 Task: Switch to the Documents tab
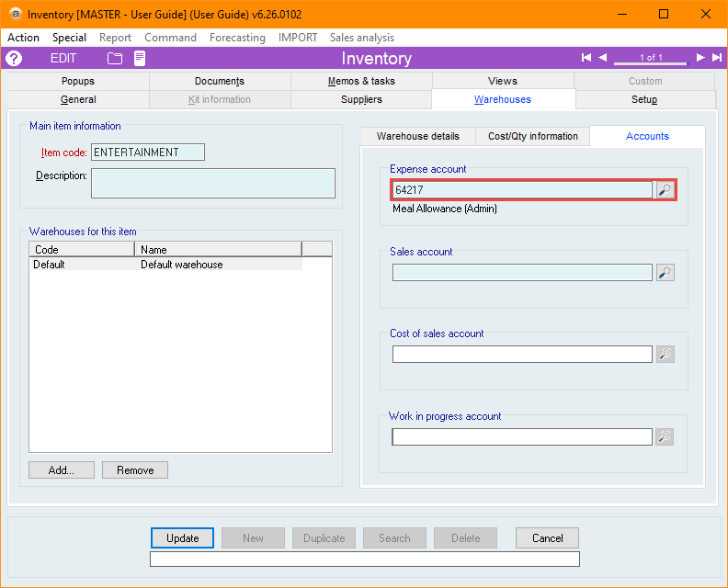(x=220, y=81)
